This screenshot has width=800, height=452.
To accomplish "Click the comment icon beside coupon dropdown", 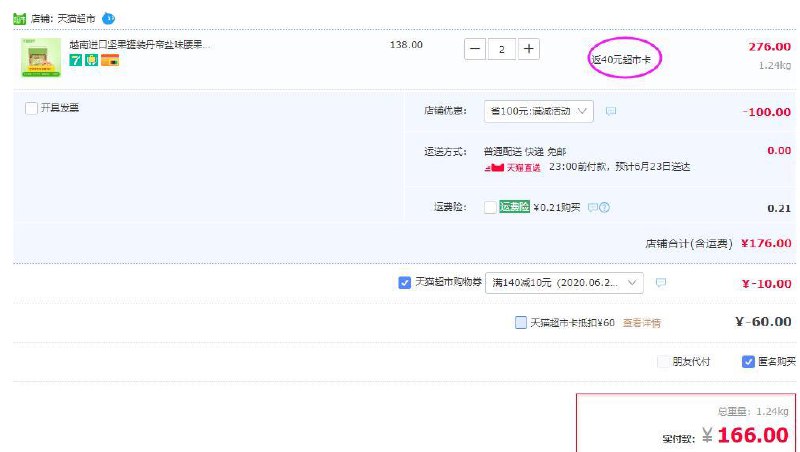I will tap(661, 283).
